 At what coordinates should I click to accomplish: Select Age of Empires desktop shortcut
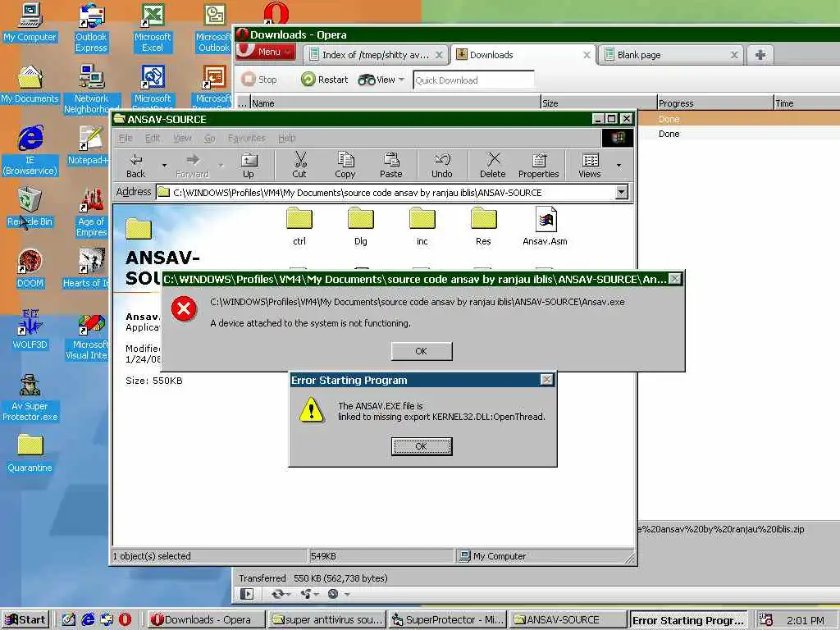[x=92, y=212]
